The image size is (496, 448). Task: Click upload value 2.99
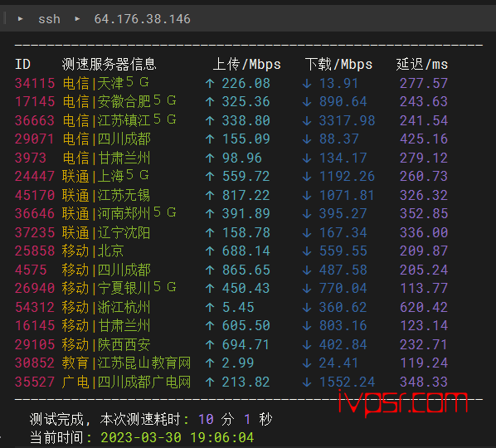(x=238, y=363)
